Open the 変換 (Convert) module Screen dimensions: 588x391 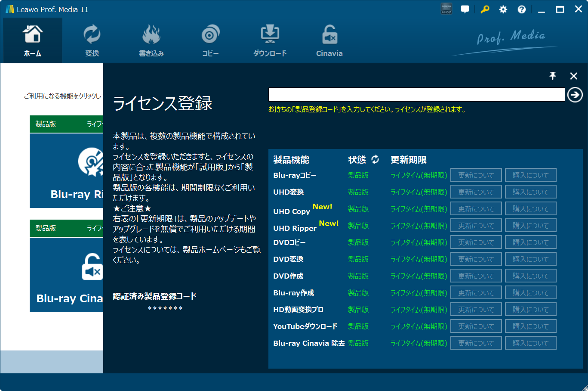[x=92, y=40]
